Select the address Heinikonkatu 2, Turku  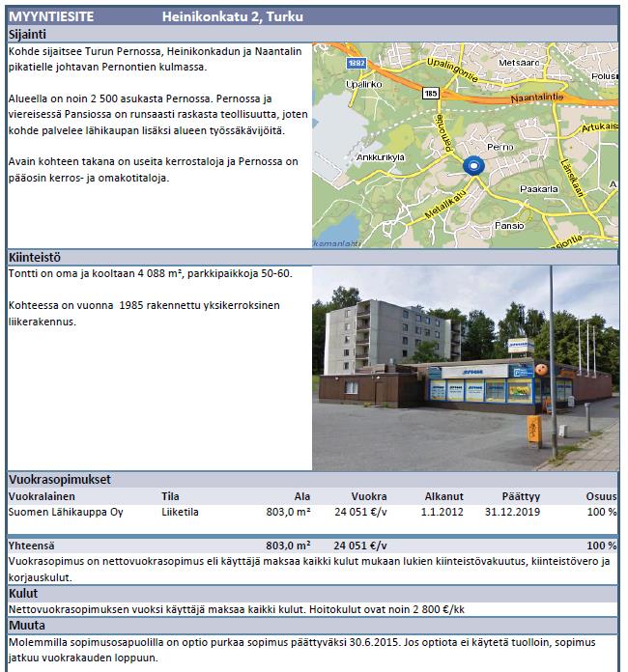click(233, 16)
